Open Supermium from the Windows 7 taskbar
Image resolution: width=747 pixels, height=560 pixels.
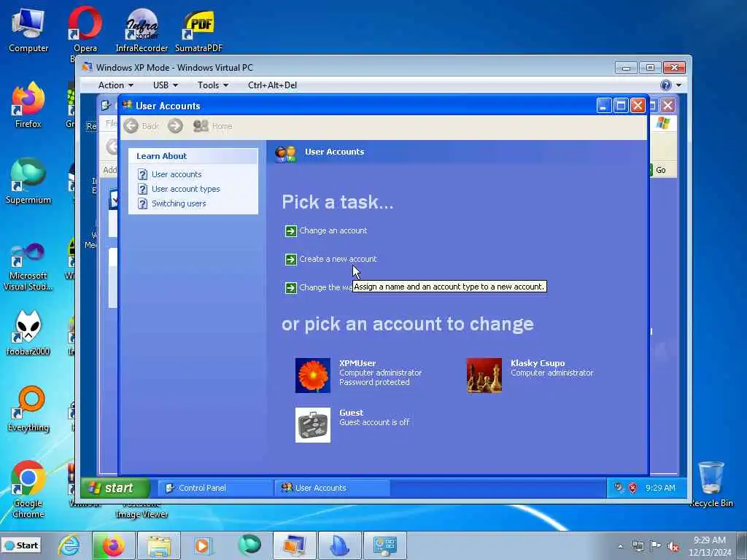pos(249,545)
